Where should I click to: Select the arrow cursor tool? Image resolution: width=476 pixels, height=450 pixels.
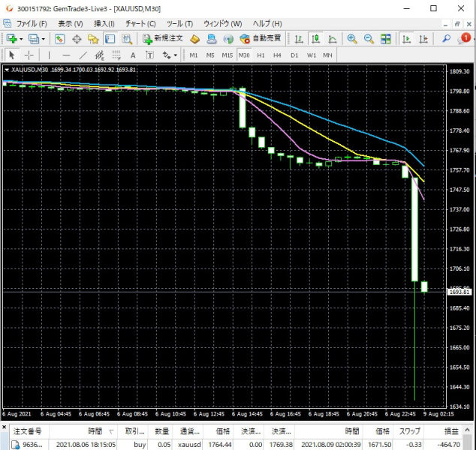coord(12,55)
